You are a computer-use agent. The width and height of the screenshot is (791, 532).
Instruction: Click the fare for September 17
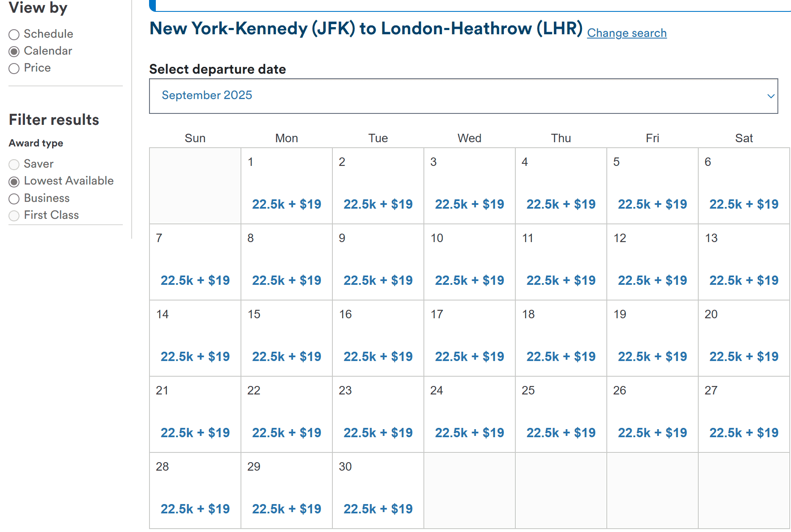coord(469,356)
